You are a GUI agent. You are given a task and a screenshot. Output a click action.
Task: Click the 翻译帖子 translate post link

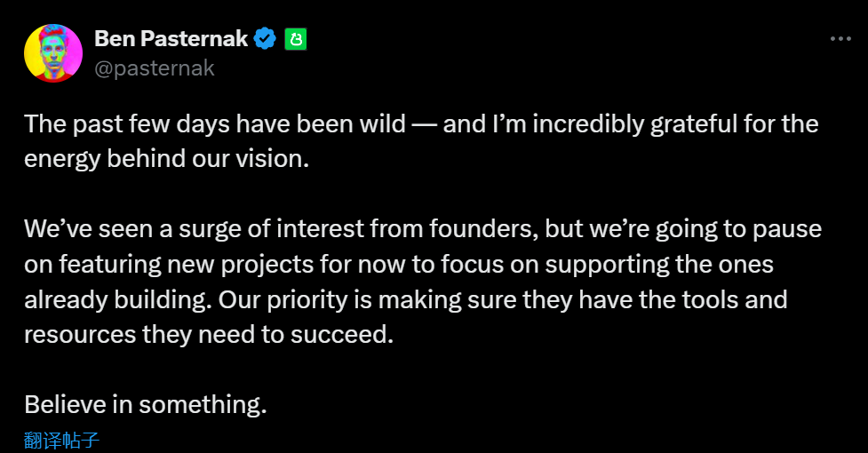click(61, 440)
